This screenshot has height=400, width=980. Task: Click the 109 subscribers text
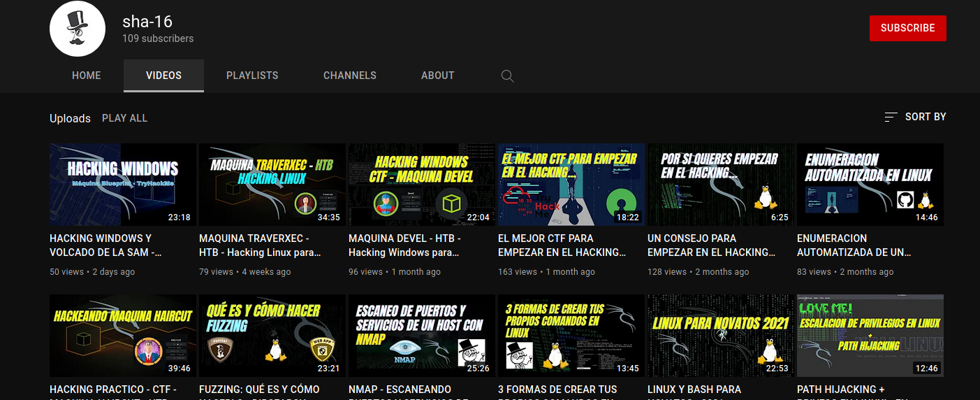[x=158, y=38]
